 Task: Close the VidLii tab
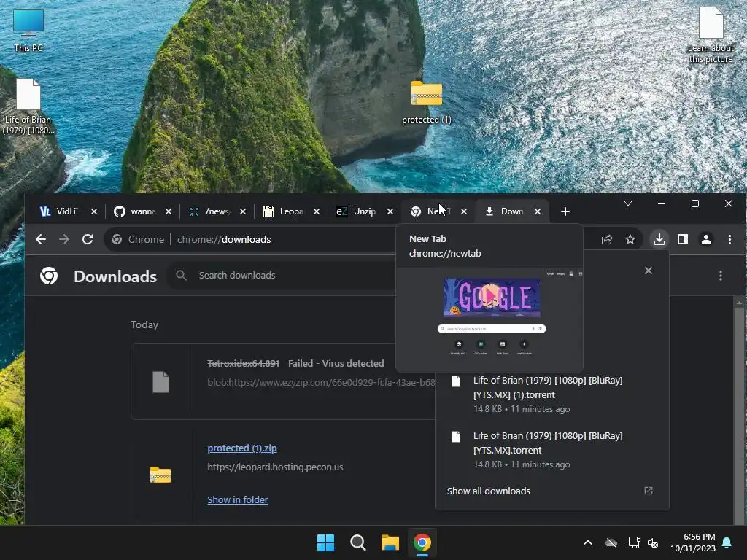tap(94, 211)
